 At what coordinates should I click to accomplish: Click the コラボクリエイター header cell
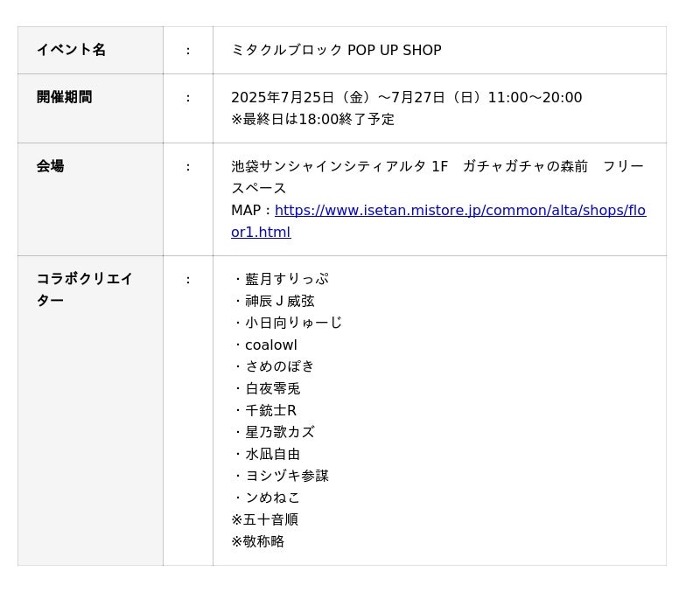(84, 279)
